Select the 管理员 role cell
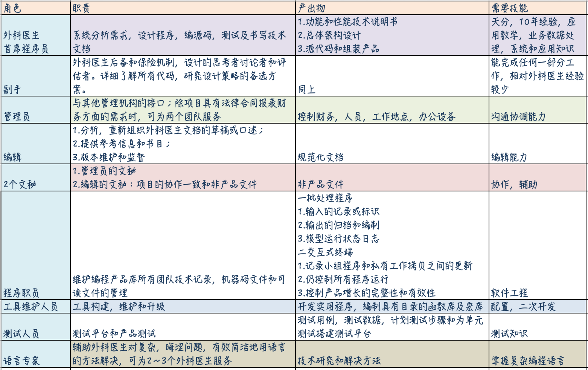This screenshot has height=370, width=588. tap(36, 110)
